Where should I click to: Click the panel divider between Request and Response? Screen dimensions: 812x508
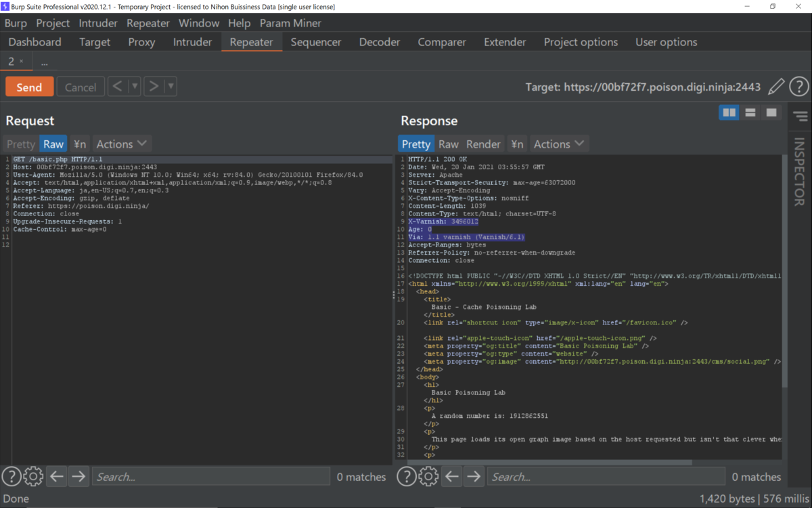pyautogui.click(x=394, y=295)
